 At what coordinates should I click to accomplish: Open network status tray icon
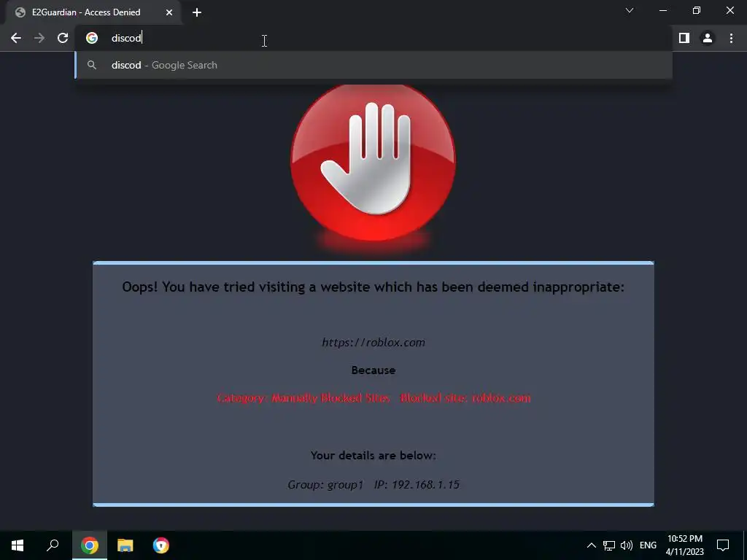609,545
